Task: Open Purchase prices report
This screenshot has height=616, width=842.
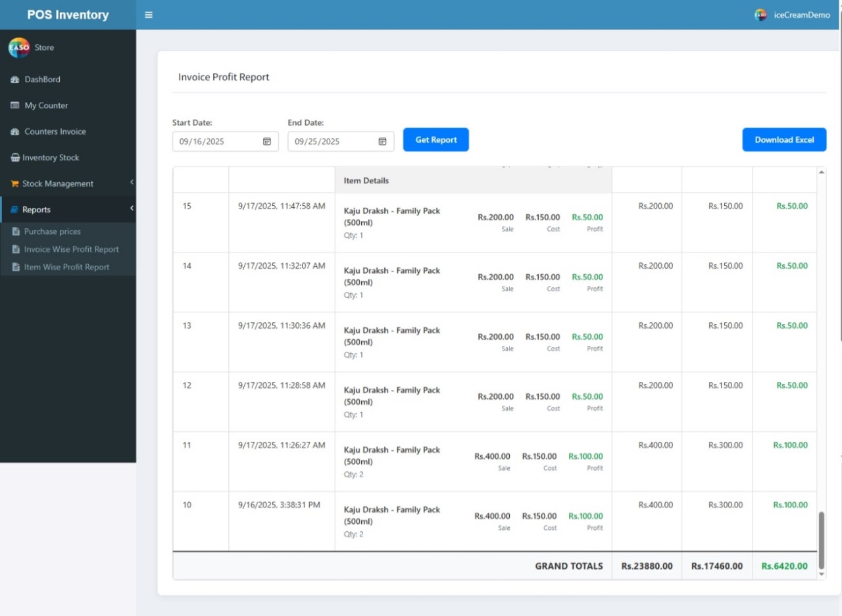Action: (52, 231)
